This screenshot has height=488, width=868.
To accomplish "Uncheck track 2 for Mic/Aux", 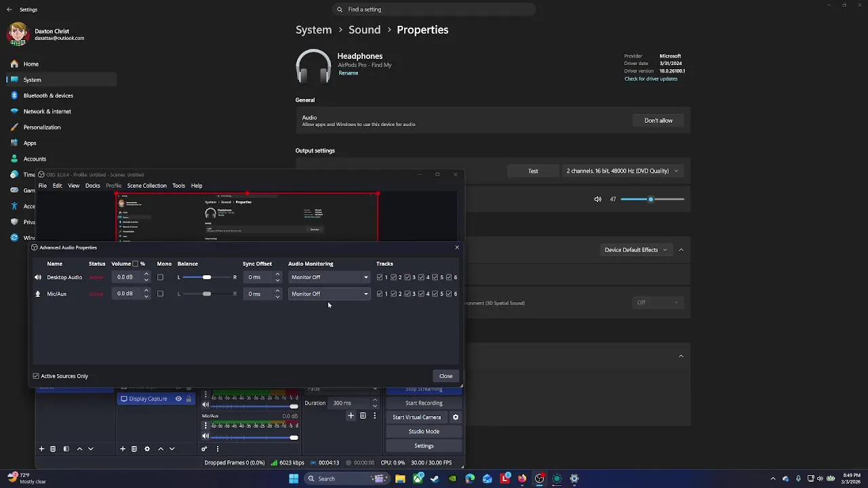I will (393, 293).
